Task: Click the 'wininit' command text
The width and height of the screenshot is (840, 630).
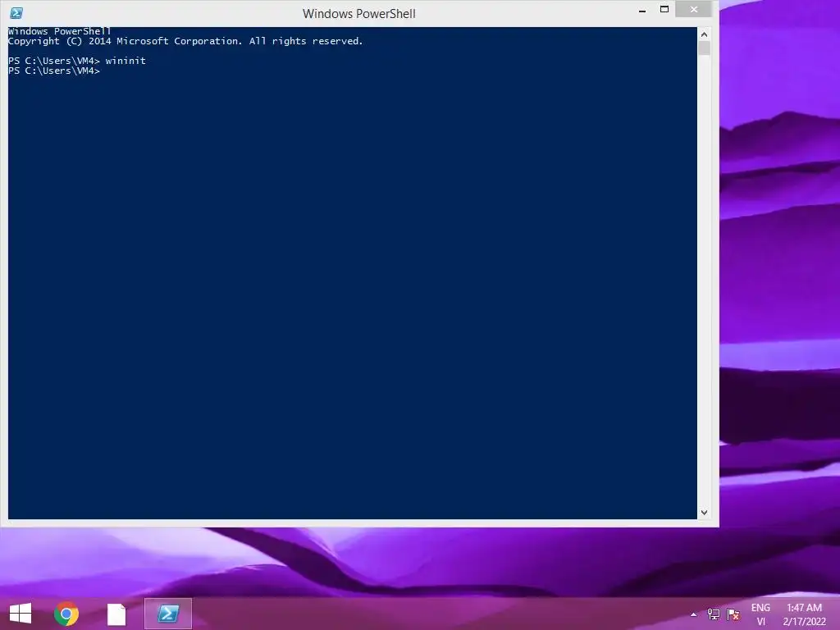Action: pyautogui.click(x=126, y=61)
